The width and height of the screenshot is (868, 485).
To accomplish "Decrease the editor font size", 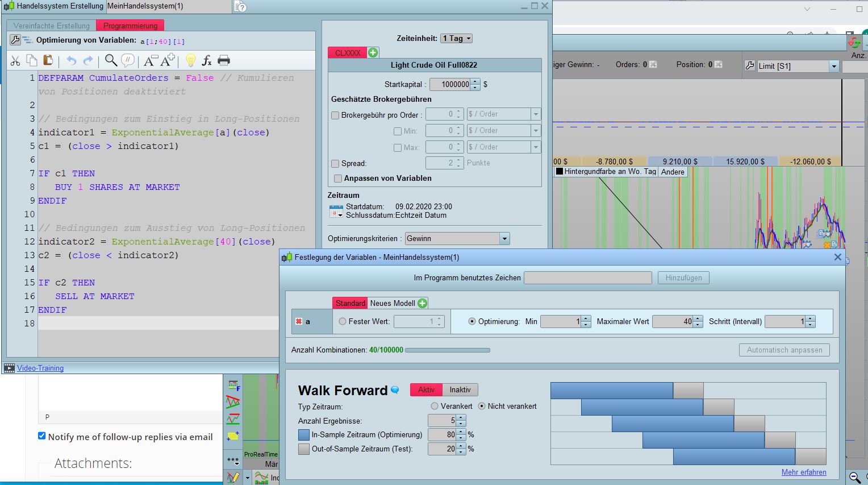I will (x=151, y=60).
